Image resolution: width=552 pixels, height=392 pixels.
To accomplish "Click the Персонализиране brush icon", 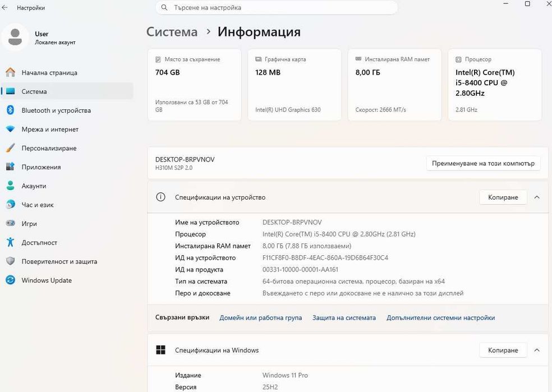I will coord(11,148).
